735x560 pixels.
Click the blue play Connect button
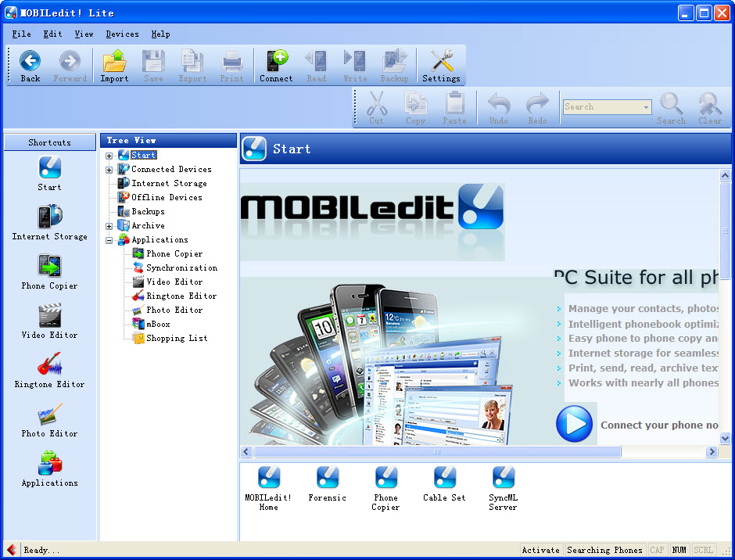pos(574,423)
